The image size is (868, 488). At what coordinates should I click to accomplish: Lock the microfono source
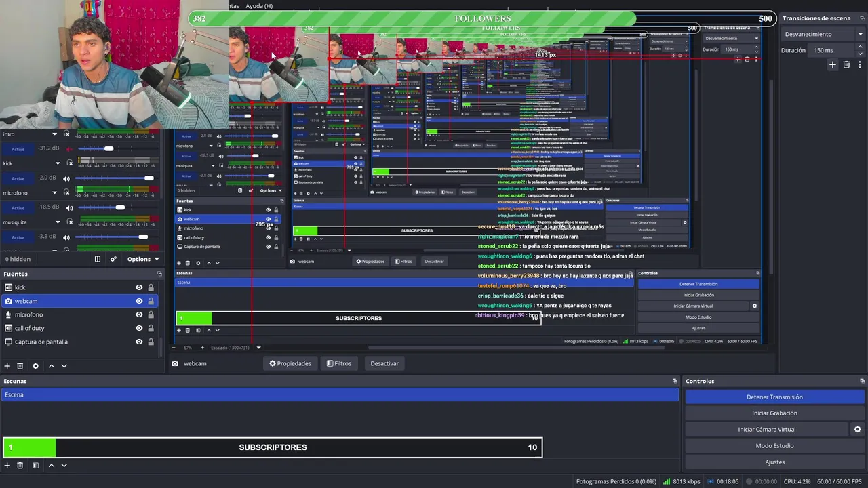(x=151, y=314)
